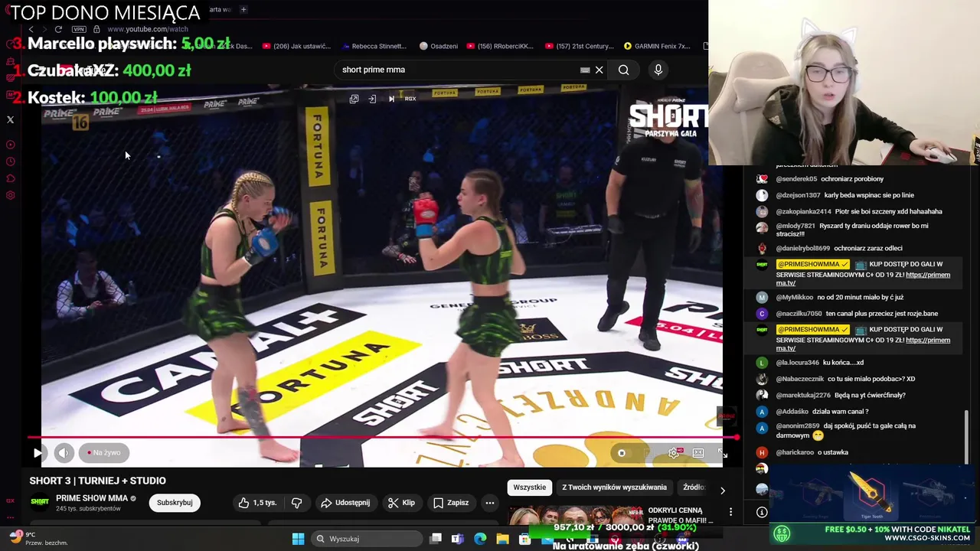Toggle the VPN badge in the address bar
Image resolution: width=980 pixels, height=551 pixels.
coord(79,29)
